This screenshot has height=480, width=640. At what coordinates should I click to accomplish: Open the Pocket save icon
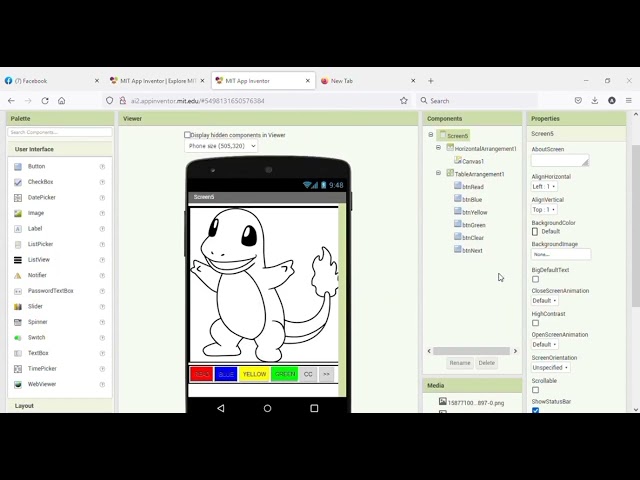[x=578, y=100]
